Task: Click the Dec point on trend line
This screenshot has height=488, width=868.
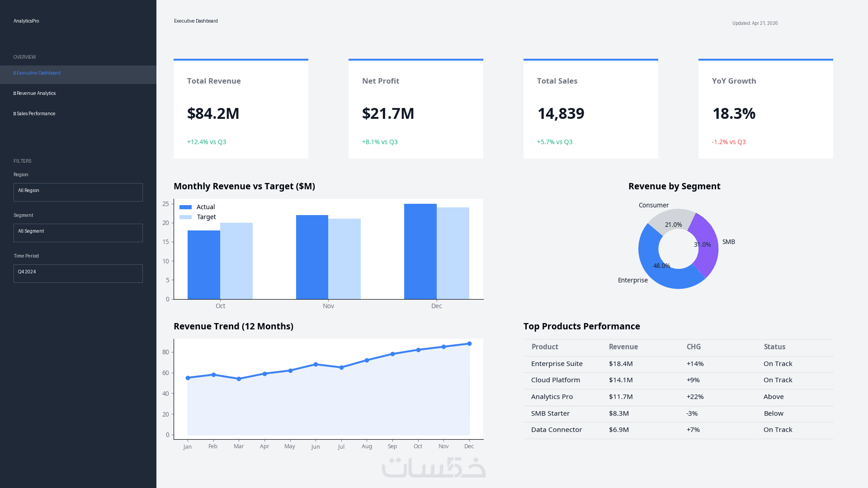Action: [x=469, y=344]
